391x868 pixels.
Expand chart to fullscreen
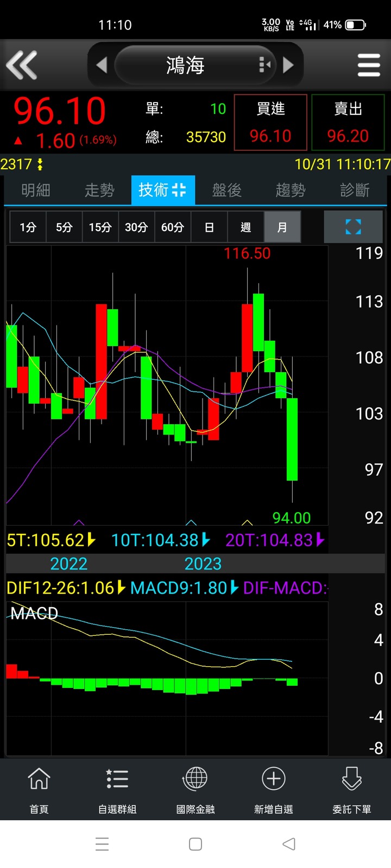(x=354, y=227)
